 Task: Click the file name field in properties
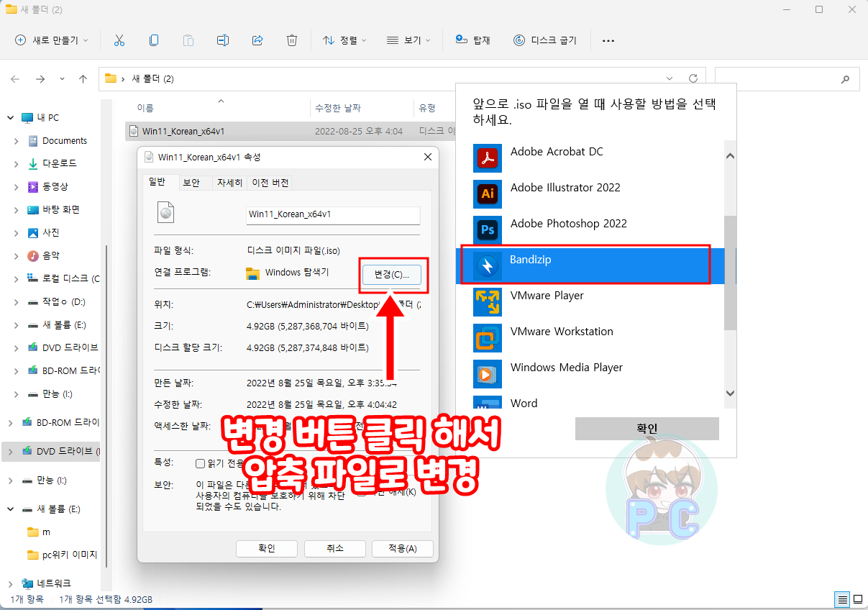click(333, 214)
